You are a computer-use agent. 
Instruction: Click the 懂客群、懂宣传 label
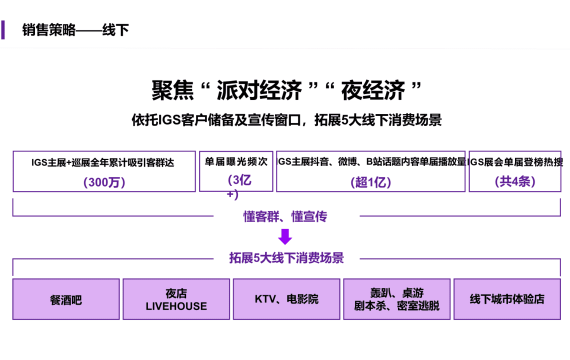285,216
